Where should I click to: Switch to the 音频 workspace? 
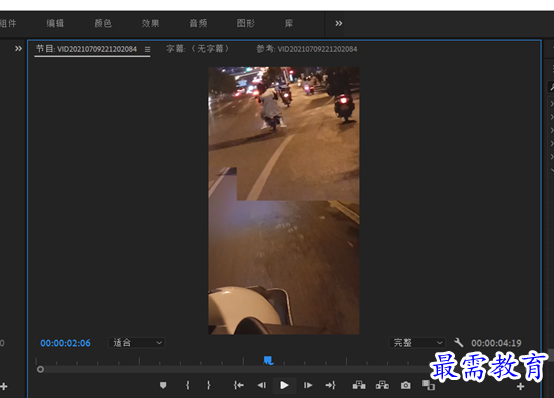(198, 23)
